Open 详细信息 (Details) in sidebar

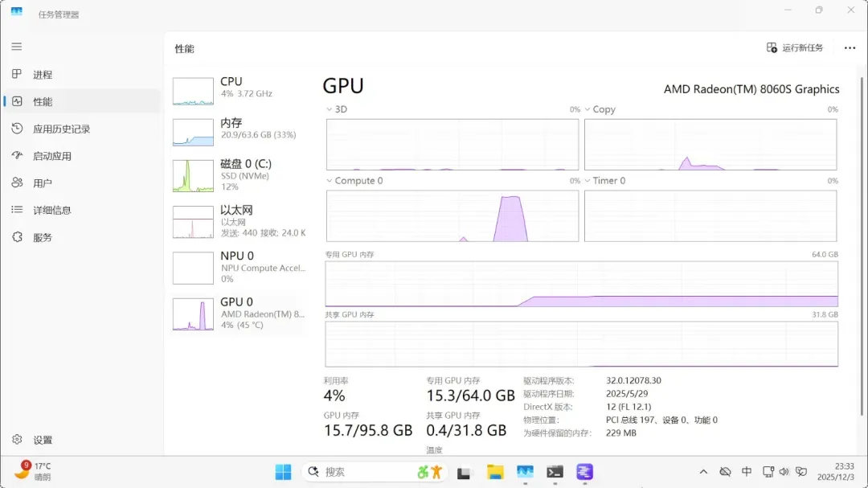pyautogui.click(x=51, y=210)
